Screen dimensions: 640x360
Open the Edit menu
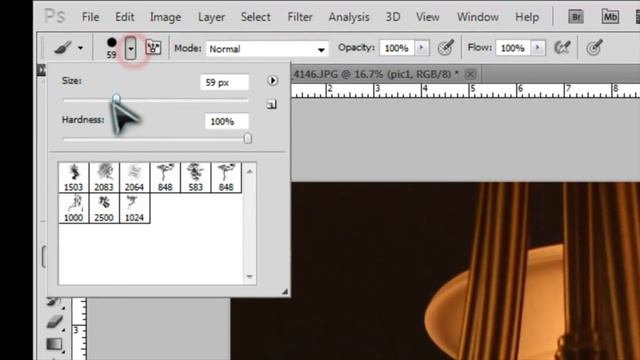[124, 17]
